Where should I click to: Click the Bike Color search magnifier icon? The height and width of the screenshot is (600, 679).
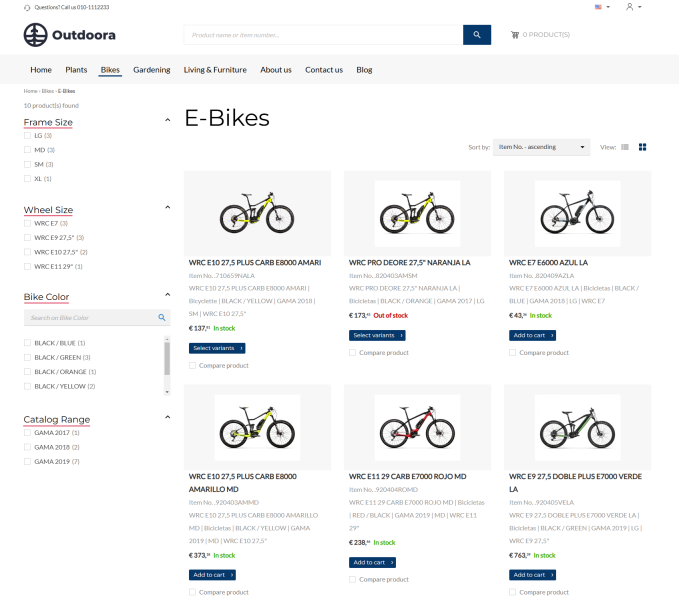tap(162, 318)
